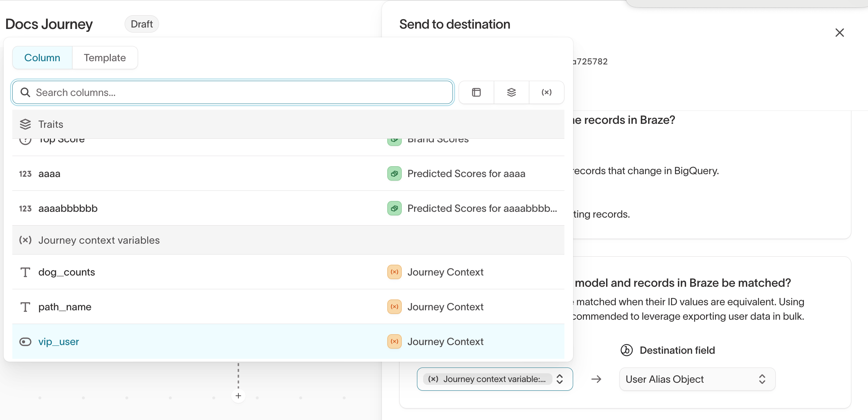Click the plus button on the journey canvas
868x420 pixels.
point(238,396)
